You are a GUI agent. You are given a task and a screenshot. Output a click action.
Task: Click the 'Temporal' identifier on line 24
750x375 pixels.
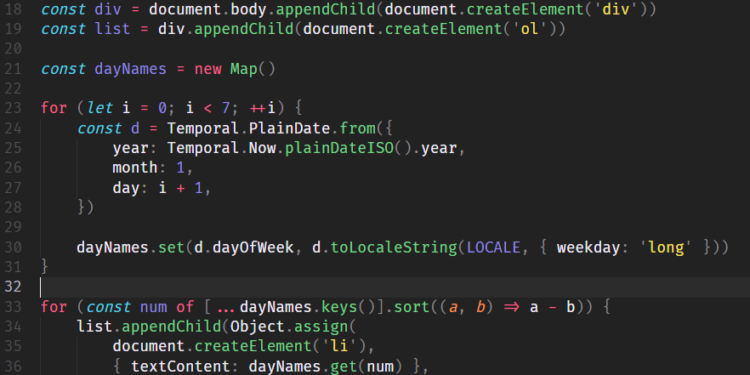[203, 128]
